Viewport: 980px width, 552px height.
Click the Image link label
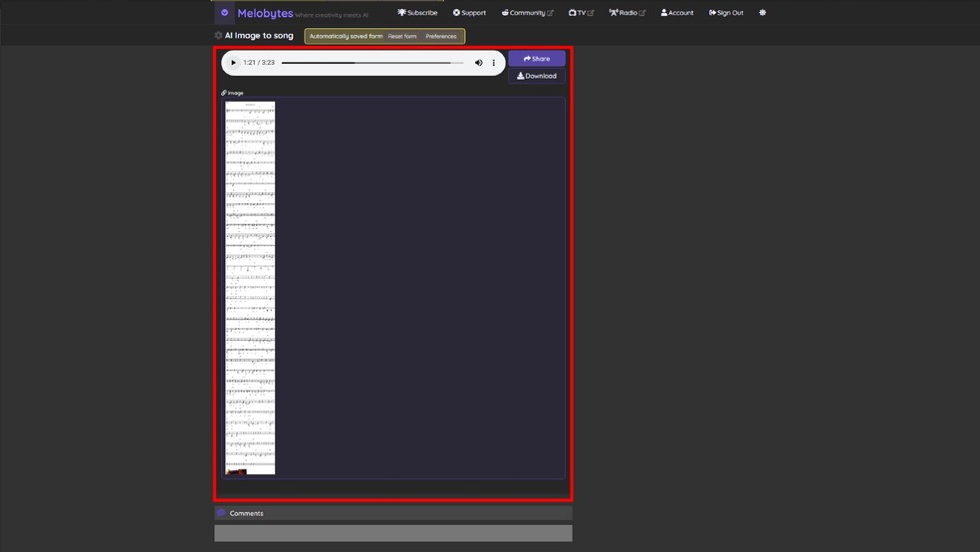click(x=232, y=93)
